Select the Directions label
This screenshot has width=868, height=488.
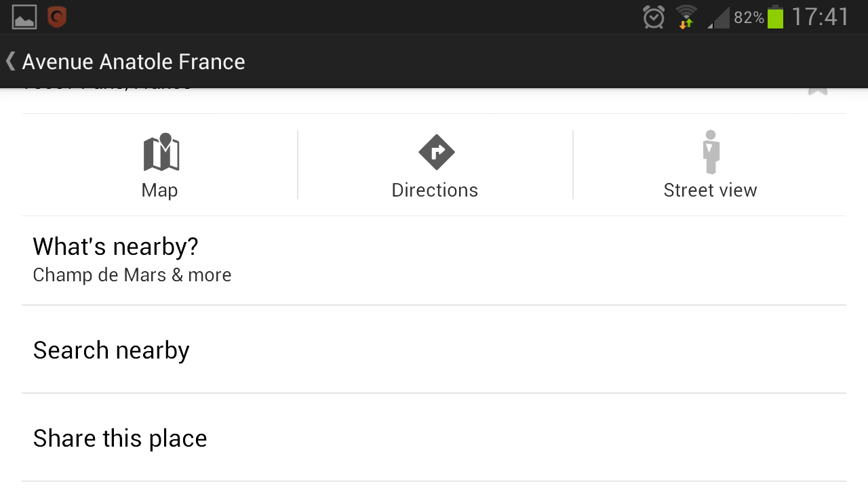435,190
